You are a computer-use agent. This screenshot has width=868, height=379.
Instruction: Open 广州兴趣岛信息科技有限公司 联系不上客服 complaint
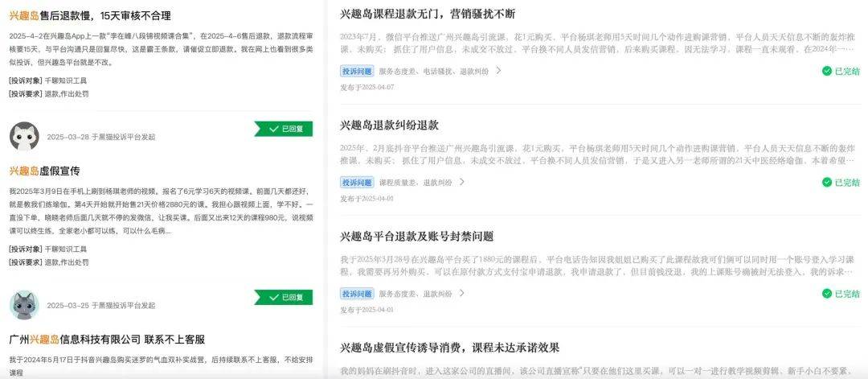[108, 339]
